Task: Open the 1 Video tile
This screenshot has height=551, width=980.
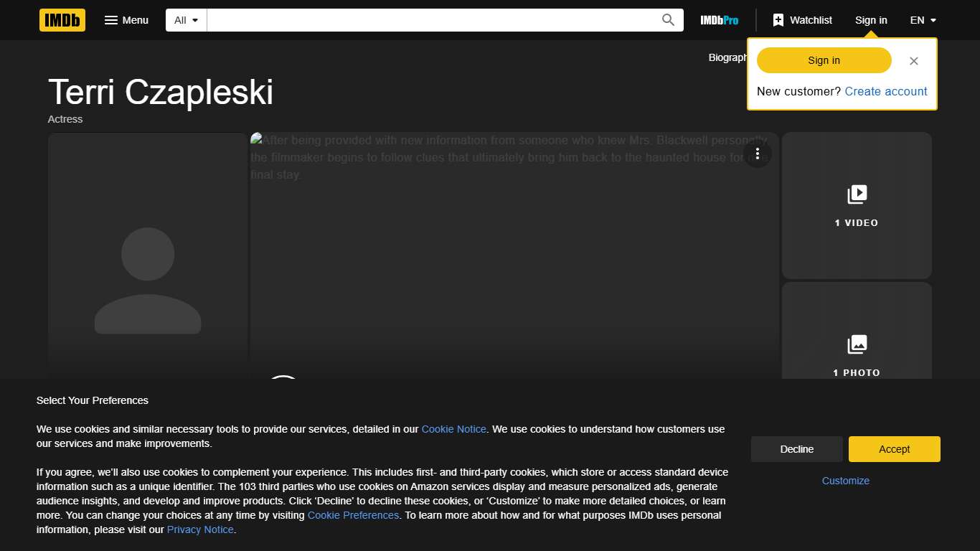Action: pos(856,205)
